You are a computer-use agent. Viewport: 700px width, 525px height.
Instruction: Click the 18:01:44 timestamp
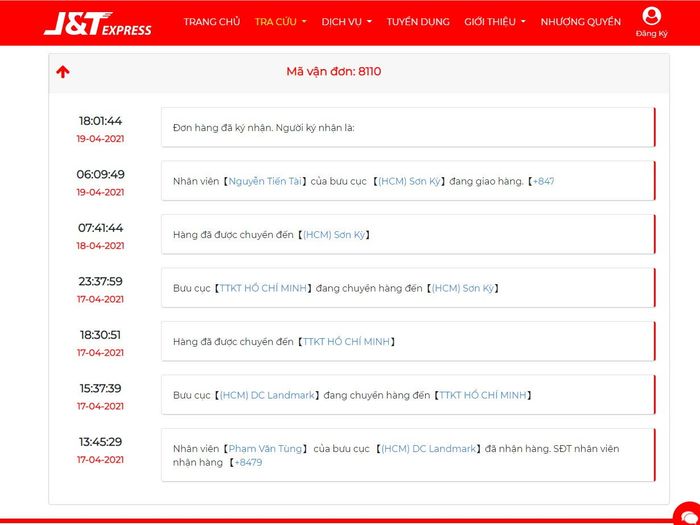(x=100, y=121)
